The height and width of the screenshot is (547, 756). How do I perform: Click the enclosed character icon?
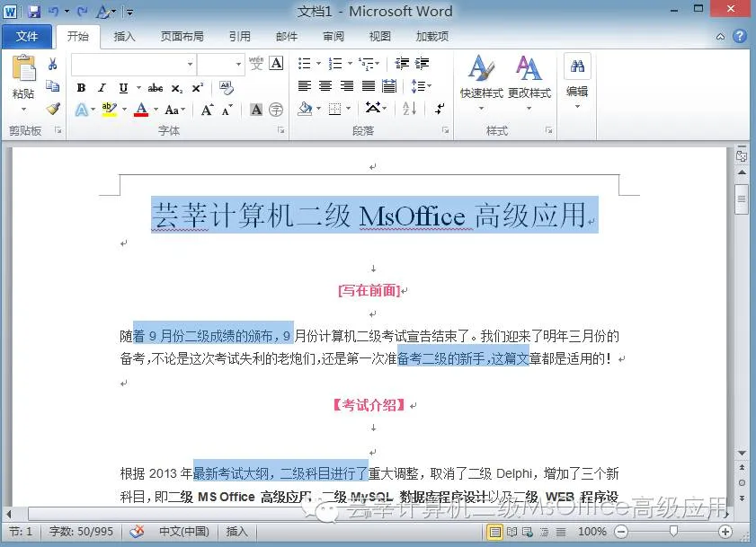coord(276,110)
